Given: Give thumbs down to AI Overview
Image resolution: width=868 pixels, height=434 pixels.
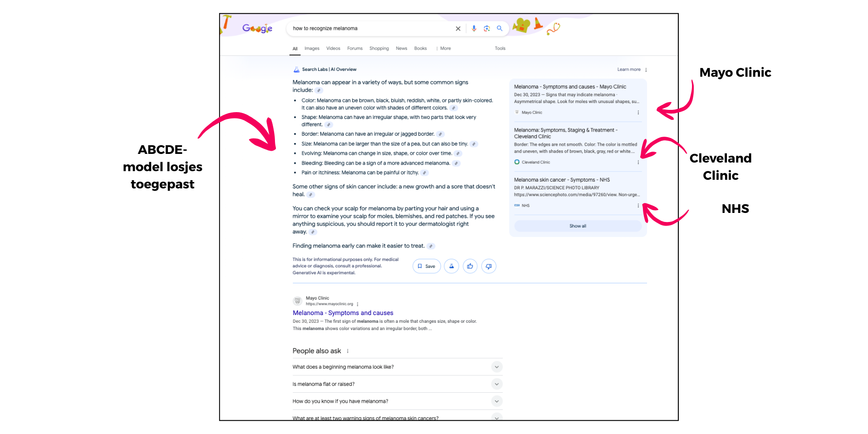Looking at the screenshot, I should (489, 266).
